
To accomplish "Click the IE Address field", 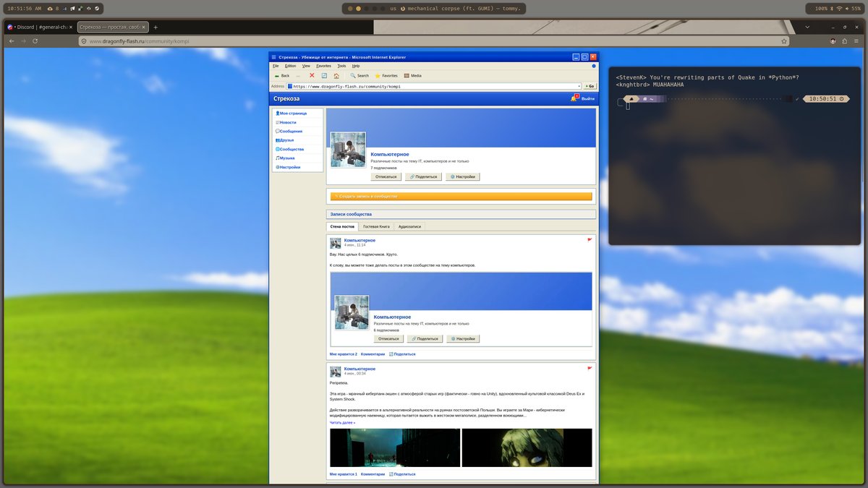I will (x=433, y=86).
